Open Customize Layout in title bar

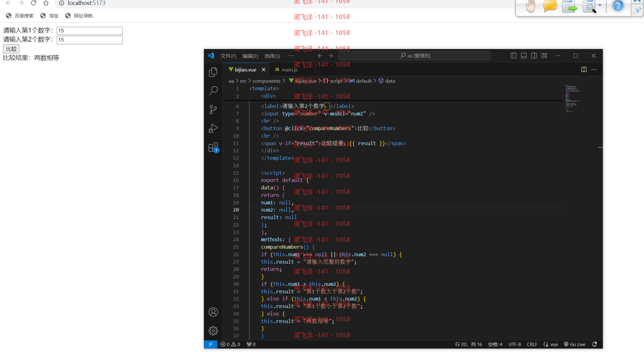coord(544,56)
